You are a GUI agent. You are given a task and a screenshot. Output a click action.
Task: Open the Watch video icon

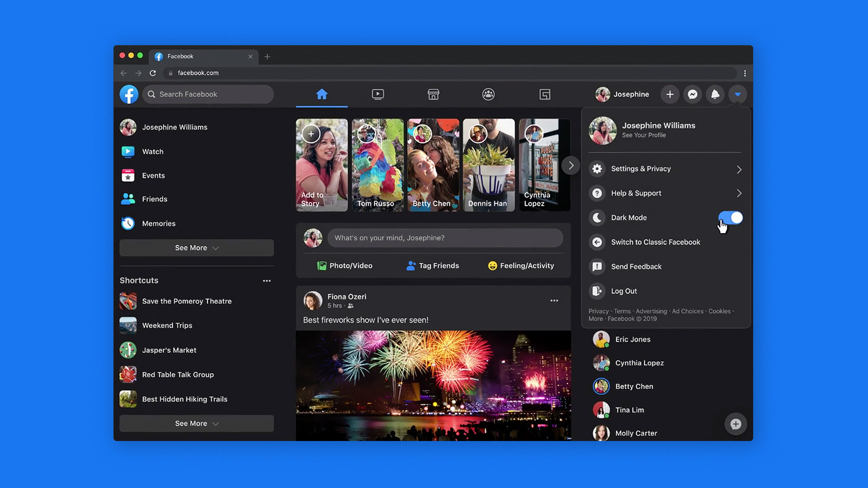coord(377,94)
